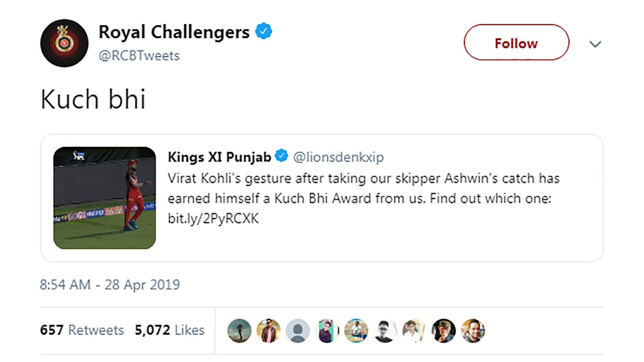Expand the tweet options chevron menu
This screenshot has height=362, width=644.
pyautogui.click(x=595, y=44)
